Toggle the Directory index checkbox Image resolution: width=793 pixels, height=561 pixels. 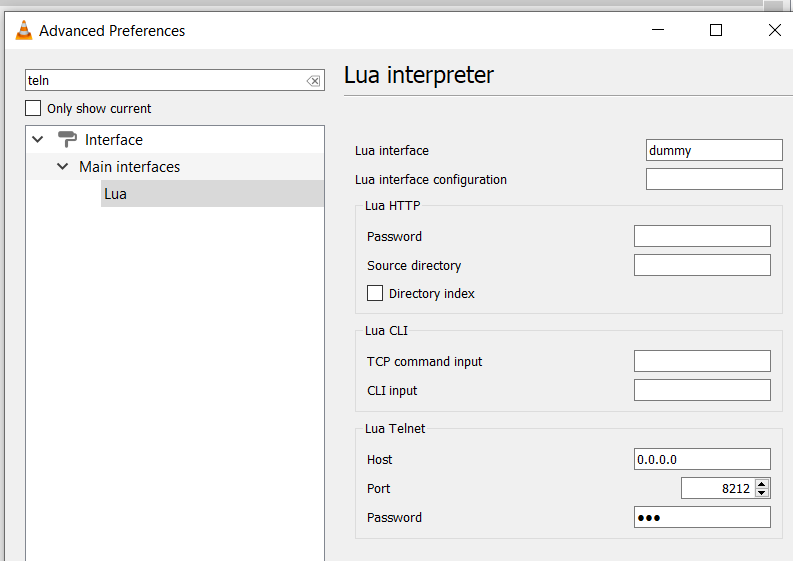click(x=375, y=293)
